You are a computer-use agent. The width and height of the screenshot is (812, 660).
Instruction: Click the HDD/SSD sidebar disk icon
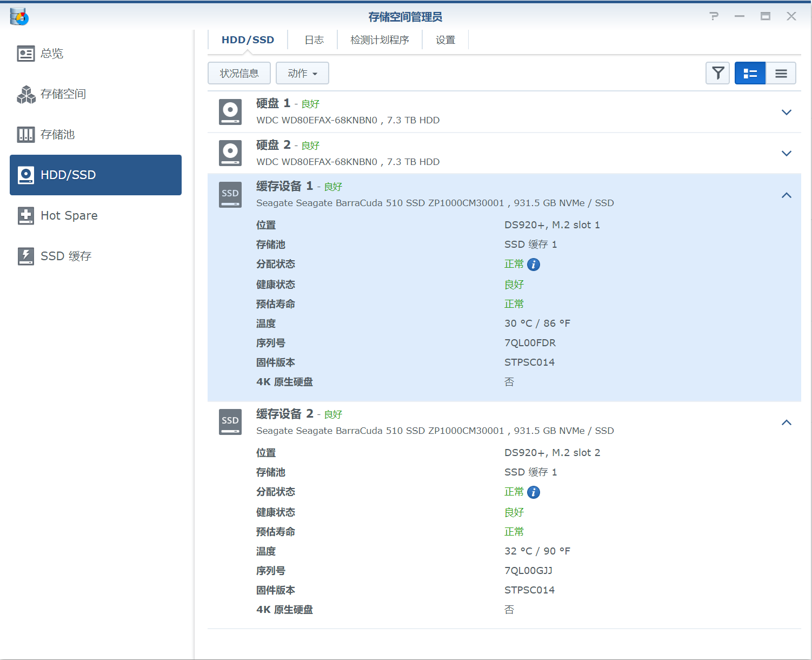[26, 175]
